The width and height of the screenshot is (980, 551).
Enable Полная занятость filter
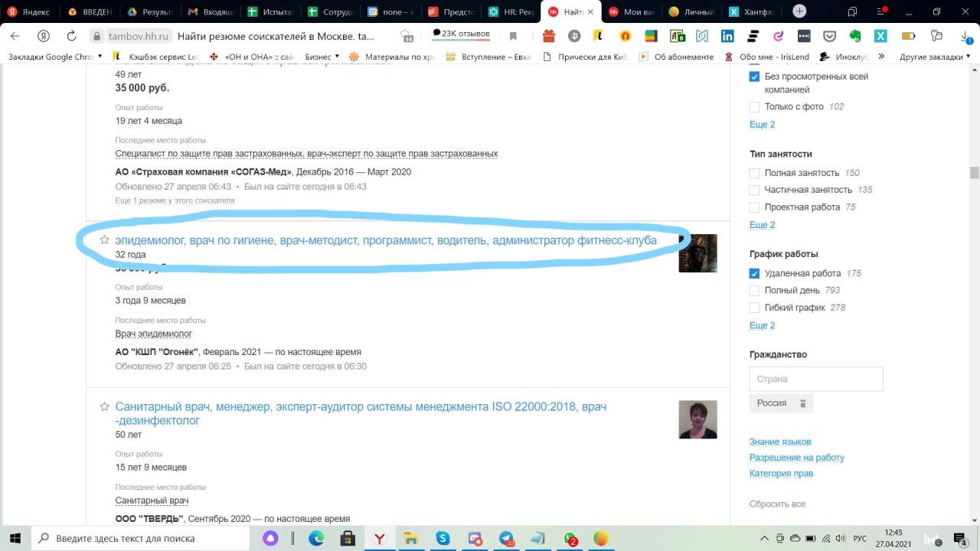click(x=754, y=174)
